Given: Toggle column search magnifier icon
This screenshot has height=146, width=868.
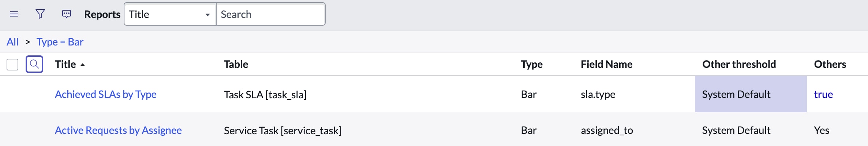Looking at the screenshot, I should 34,64.
